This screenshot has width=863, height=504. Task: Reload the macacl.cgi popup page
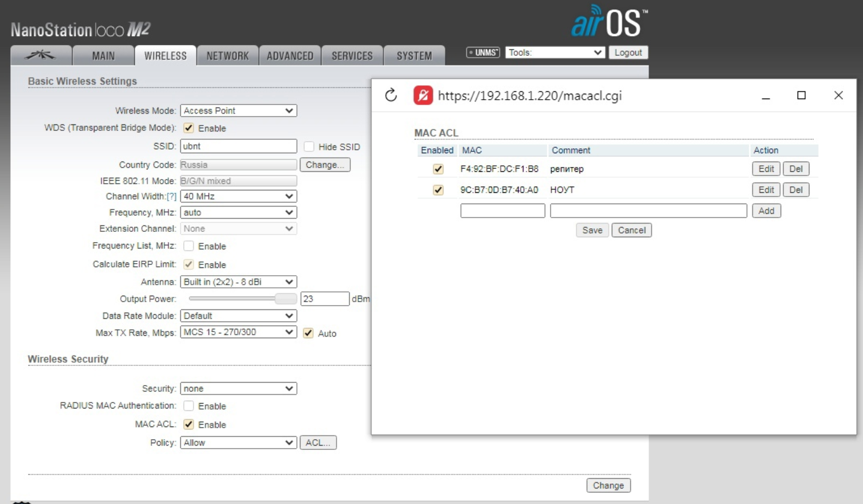click(391, 96)
